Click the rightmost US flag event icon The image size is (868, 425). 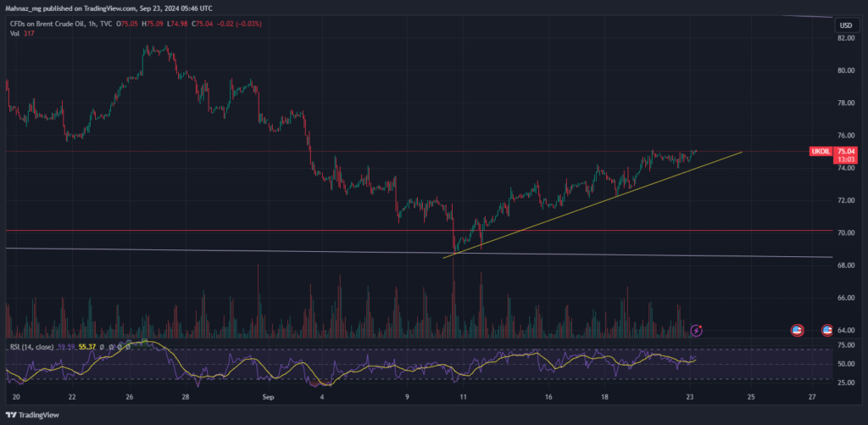[827, 331]
